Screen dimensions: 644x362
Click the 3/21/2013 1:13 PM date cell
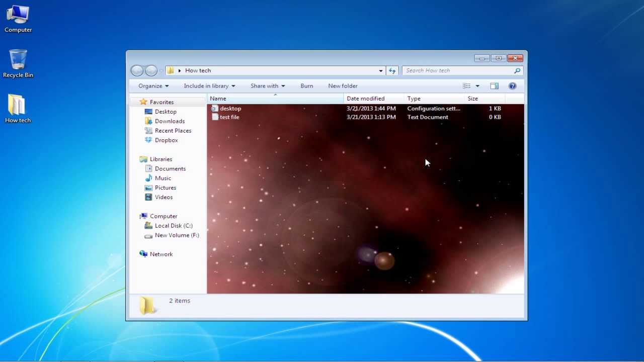(371, 117)
